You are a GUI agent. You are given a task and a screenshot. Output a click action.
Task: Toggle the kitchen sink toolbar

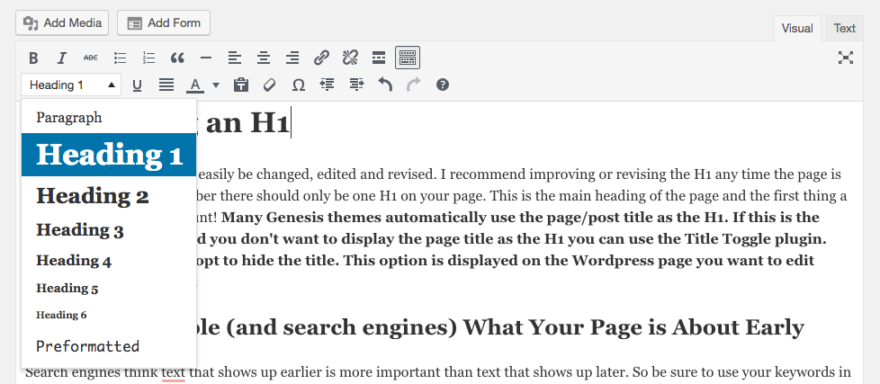coord(407,58)
